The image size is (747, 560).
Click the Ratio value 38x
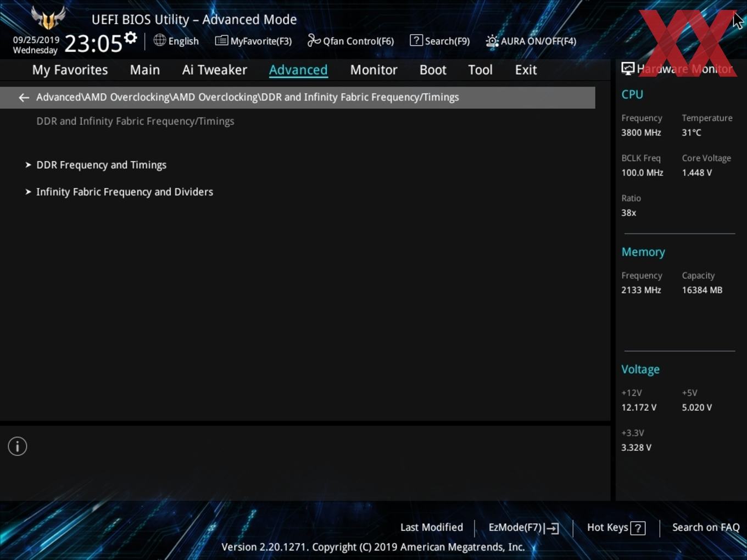(628, 212)
